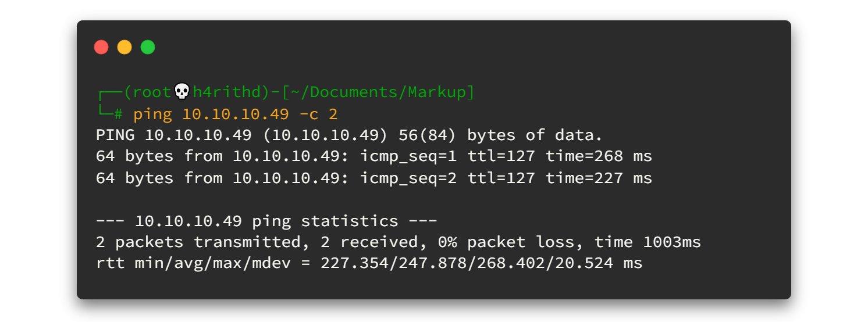The width and height of the screenshot is (868, 322).
Task: Click the 'root' username in prompt
Action: [154, 92]
